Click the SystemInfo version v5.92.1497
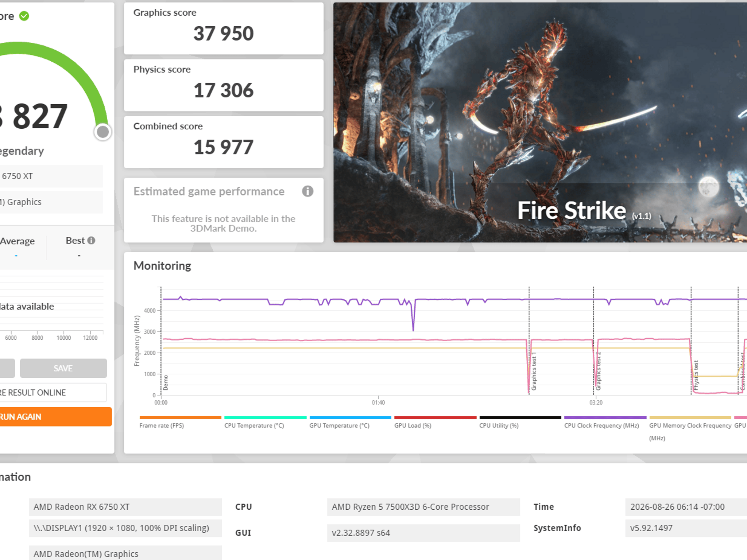747x560 pixels. (x=686, y=528)
